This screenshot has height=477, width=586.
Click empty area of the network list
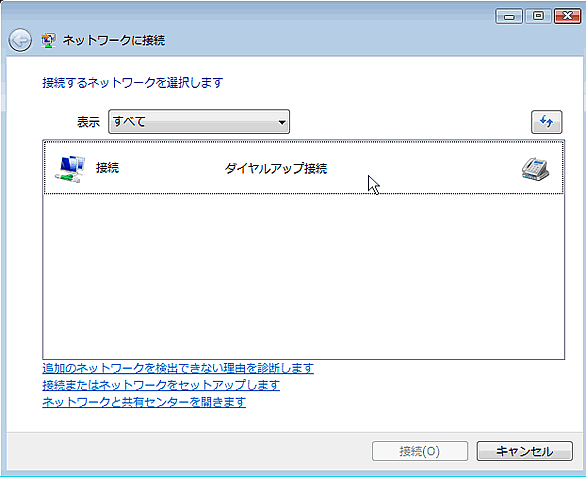[303, 277]
